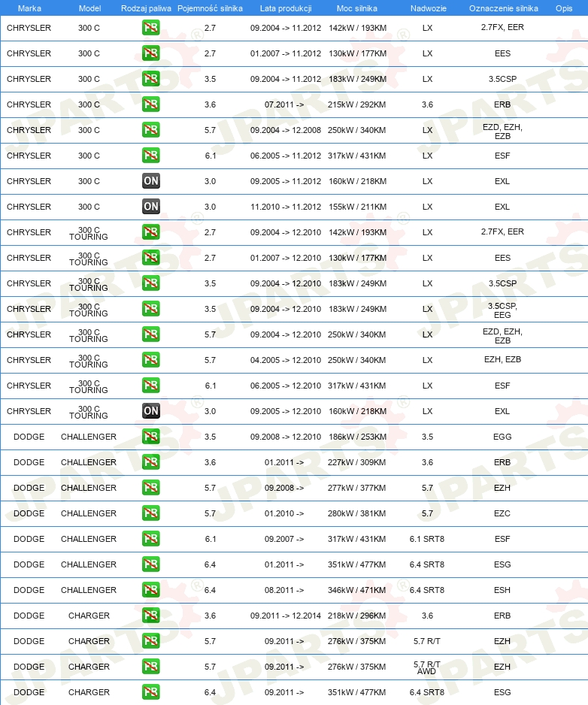The image size is (588, 705).
Task: Click the 218kW / 296KM power cell
Action: point(356,616)
